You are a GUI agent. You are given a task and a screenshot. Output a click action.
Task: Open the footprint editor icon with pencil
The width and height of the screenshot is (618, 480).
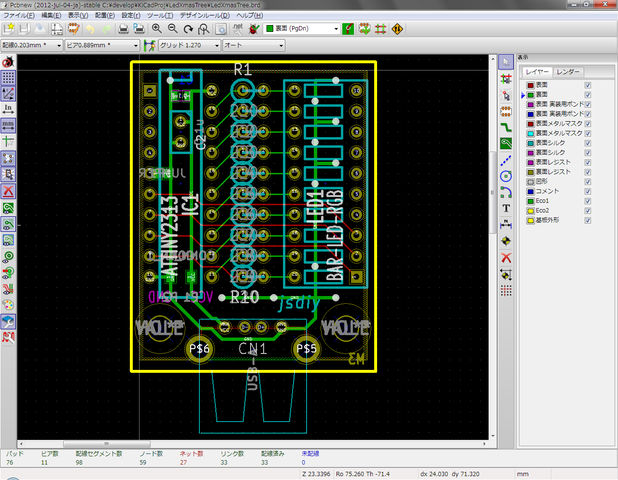pyautogui.click(x=74, y=29)
